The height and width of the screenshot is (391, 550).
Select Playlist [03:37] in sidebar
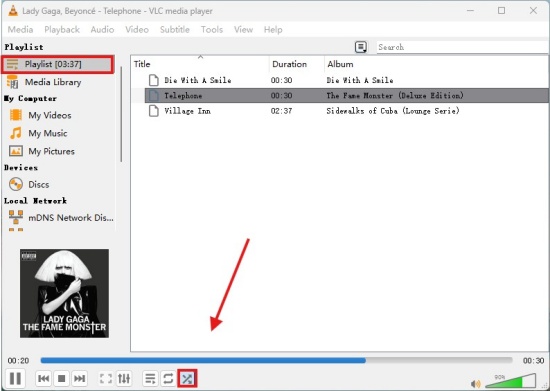tap(58, 64)
